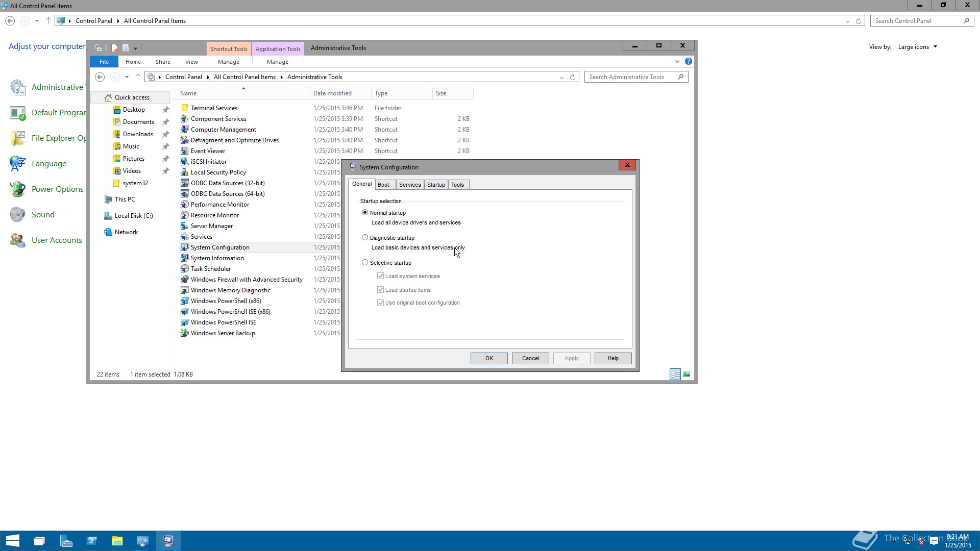980x551 pixels.
Task: Open Default Programs link in Control Panel
Action: [58, 113]
